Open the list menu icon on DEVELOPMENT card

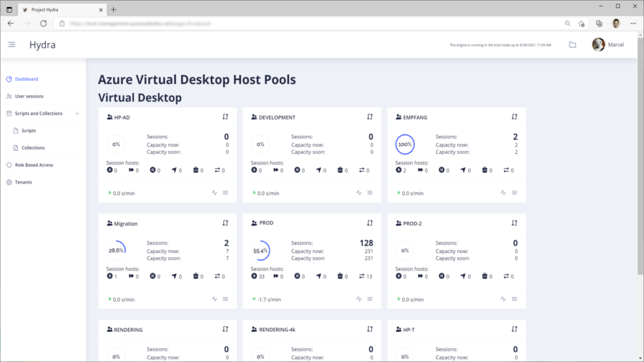point(370,193)
